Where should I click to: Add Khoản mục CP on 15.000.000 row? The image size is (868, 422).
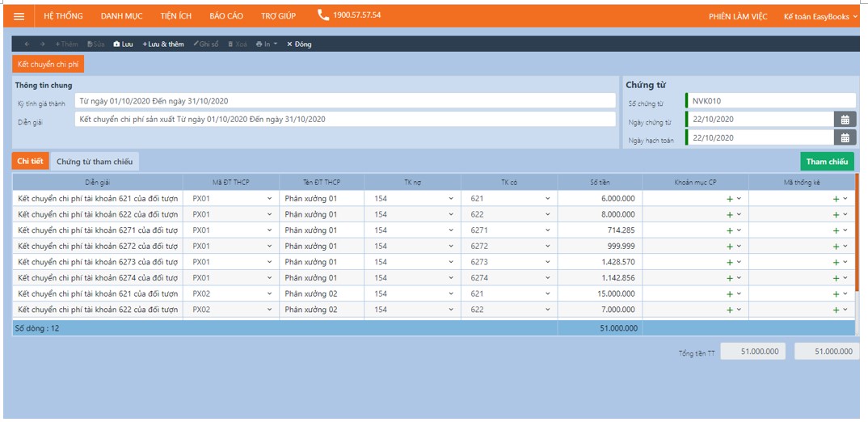tap(730, 294)
